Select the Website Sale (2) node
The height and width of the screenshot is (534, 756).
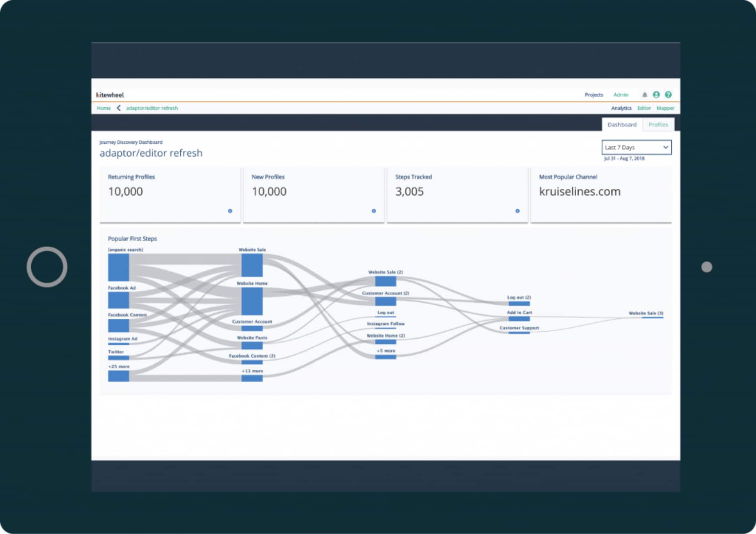[x=386, y=281]
